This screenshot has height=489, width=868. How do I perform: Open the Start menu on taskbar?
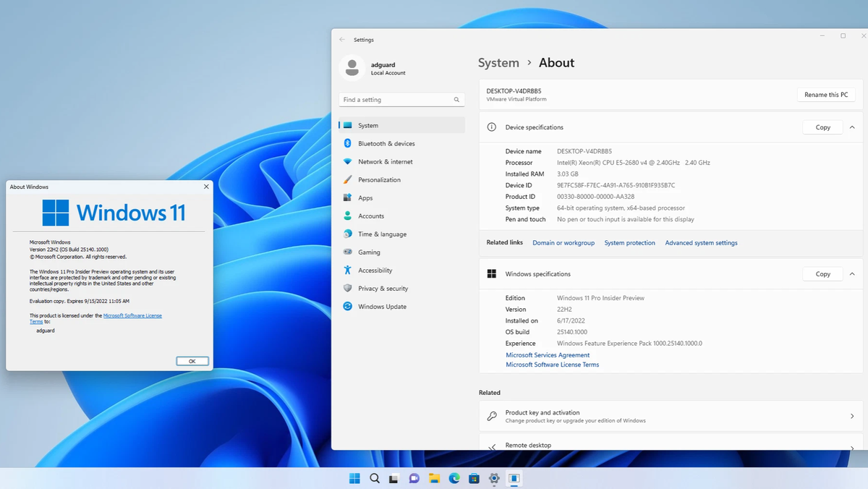click(x=355, y=478)
